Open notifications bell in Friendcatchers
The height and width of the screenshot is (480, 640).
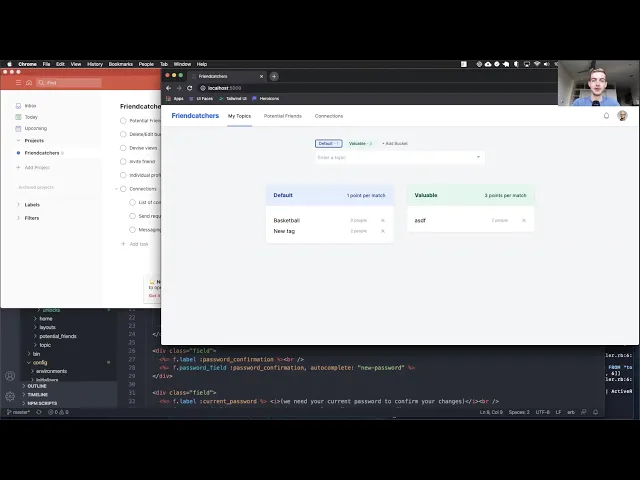pyautogui.click(x=606, y=116)
